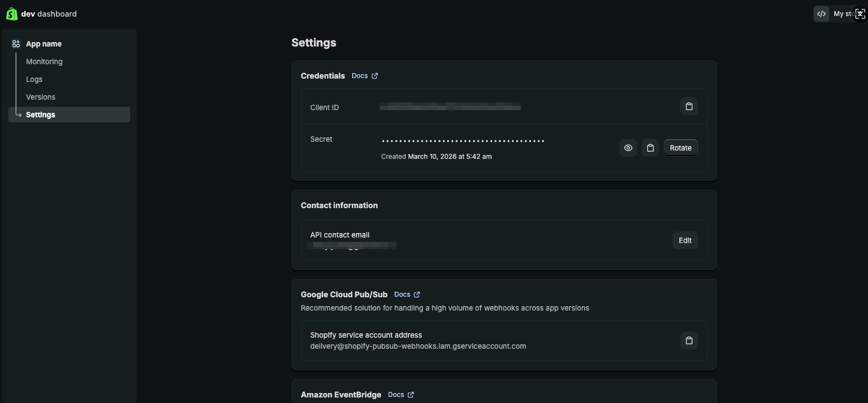This screenshot has width=868, height=403.
Task: Copy the Shopify service account address
Action: tap(689, 340)
